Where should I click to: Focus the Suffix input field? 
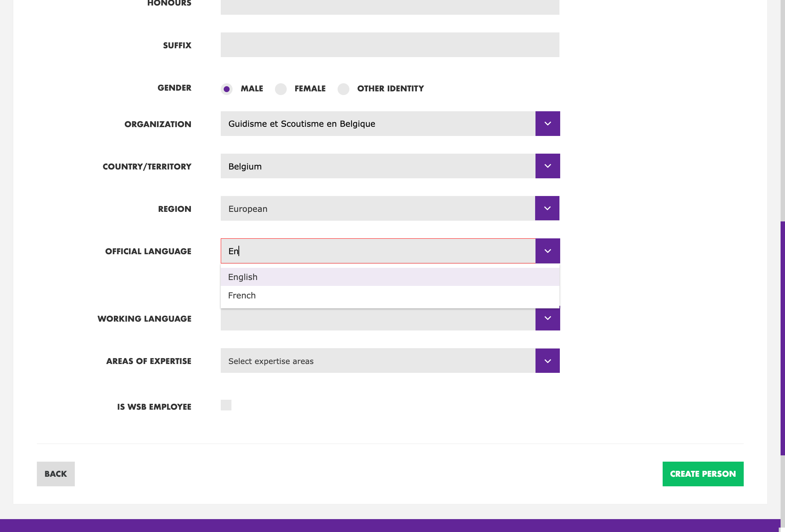pos(390,45)
